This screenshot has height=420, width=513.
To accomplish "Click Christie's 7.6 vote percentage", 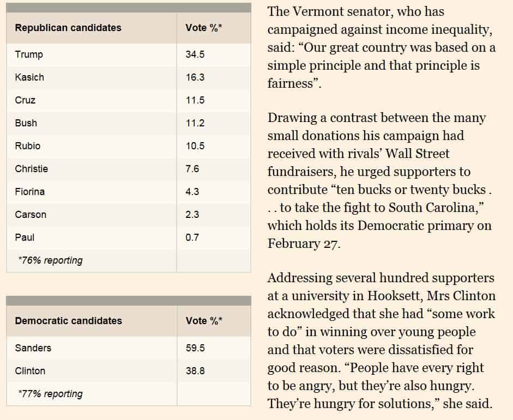I will 192,169.
